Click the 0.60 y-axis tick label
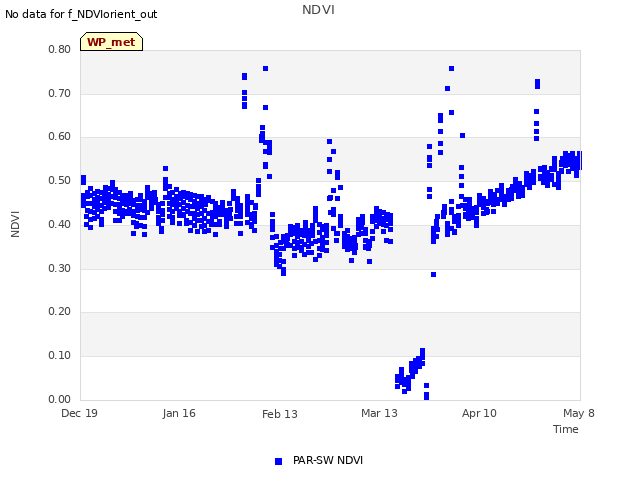 click(59, 136)
